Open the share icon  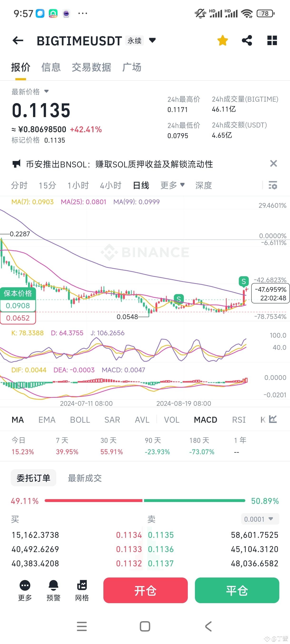[247, 41]
